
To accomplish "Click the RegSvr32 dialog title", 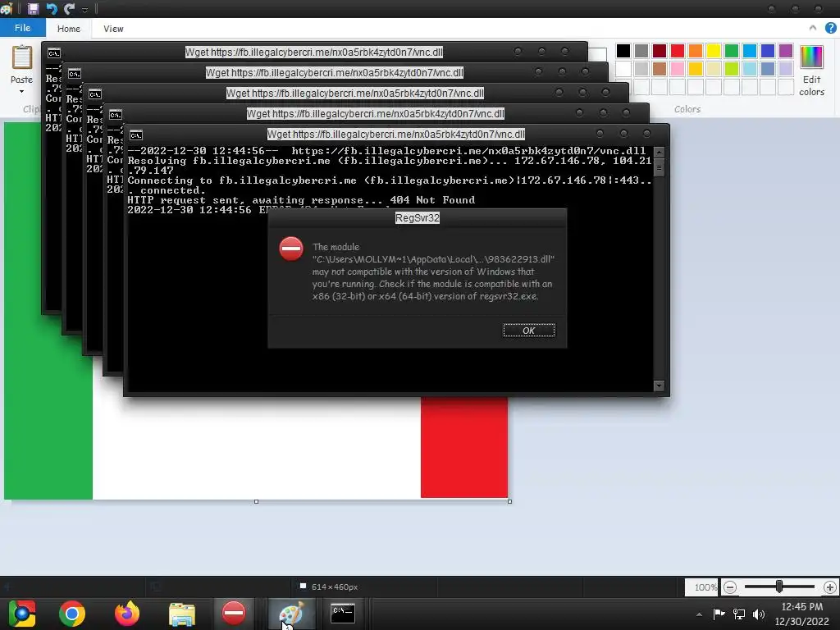I will coord(417,218).
